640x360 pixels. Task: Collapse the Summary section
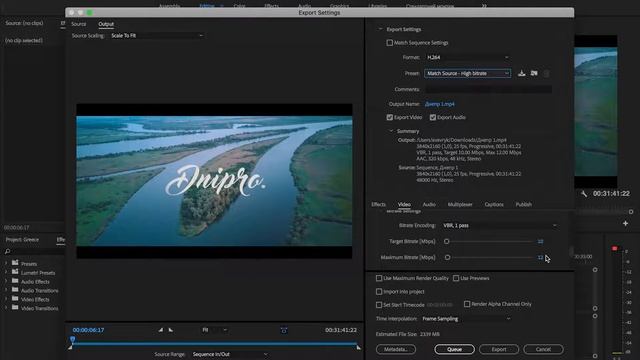(x=391, y=131)
